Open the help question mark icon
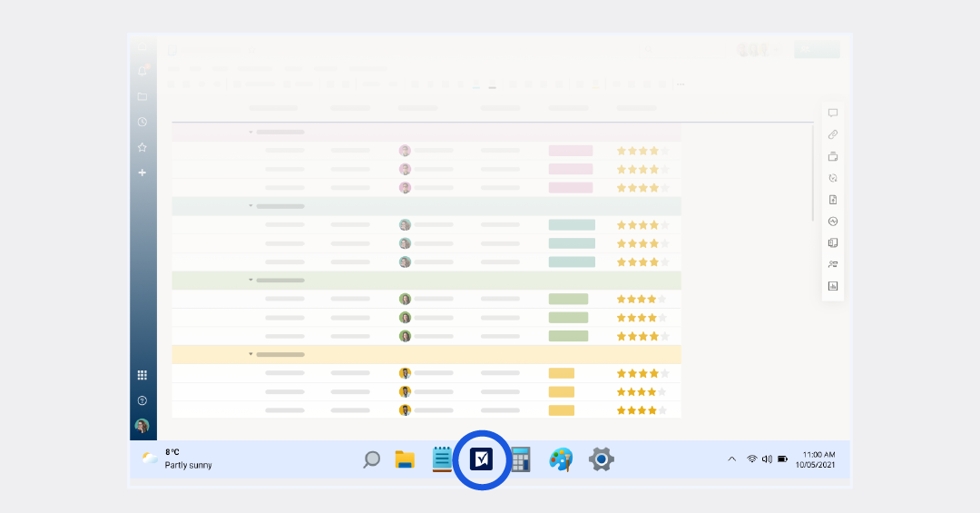The image size is (980, 513). pos(142,400)
